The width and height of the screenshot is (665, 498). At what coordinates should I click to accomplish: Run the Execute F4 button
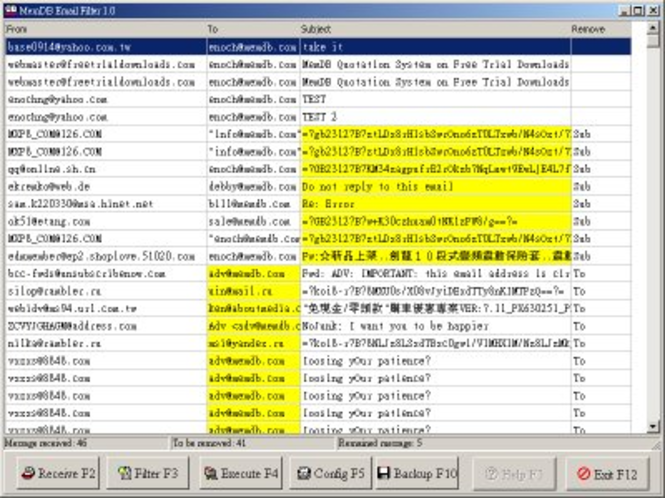coord(240,473)
